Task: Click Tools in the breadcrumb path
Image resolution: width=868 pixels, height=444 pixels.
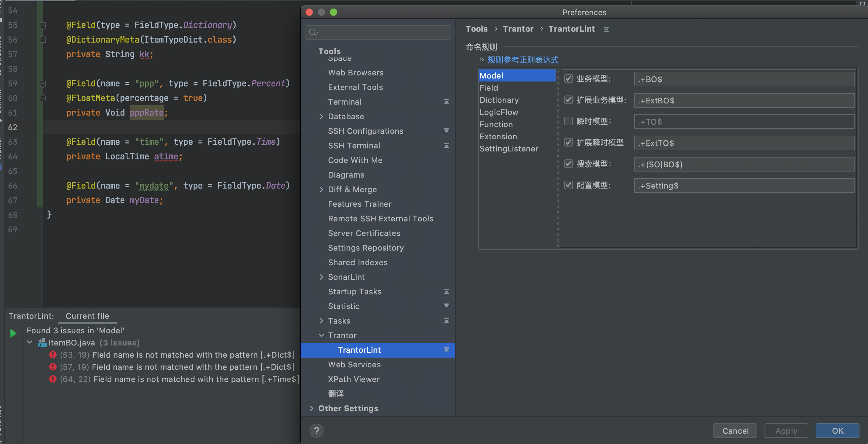Action: 477,29
